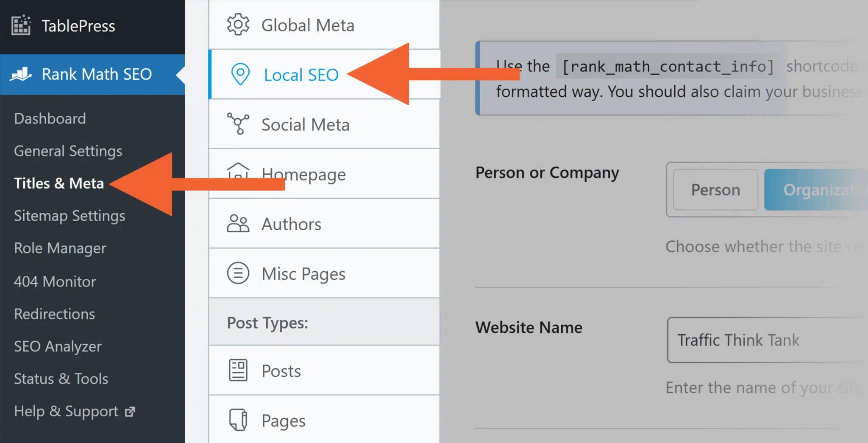Click the Pages sheet icon
This screenshot has height=443, width=868.
pyautogui.click(x=238, y=420)
